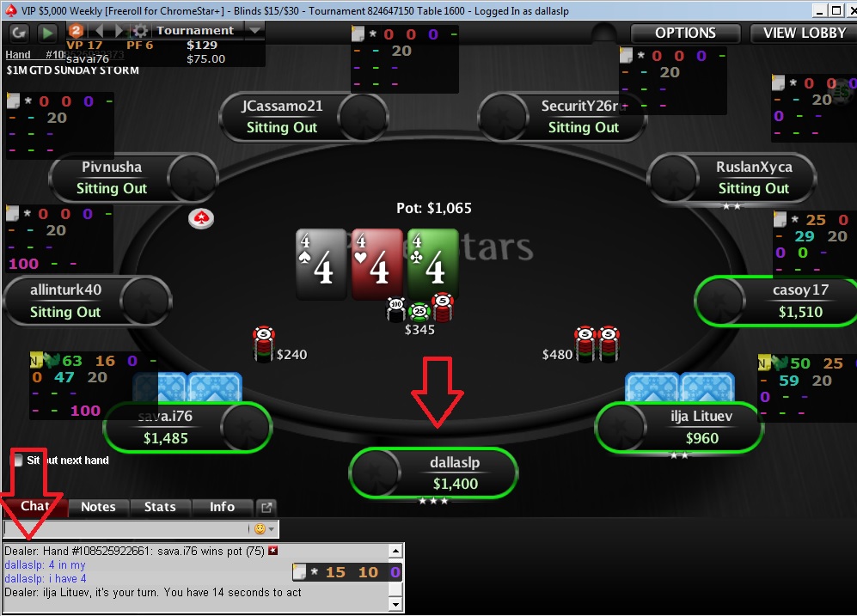
Task: Click the note icon above JCassamo21's stats
Action: (x=358, y=34)
